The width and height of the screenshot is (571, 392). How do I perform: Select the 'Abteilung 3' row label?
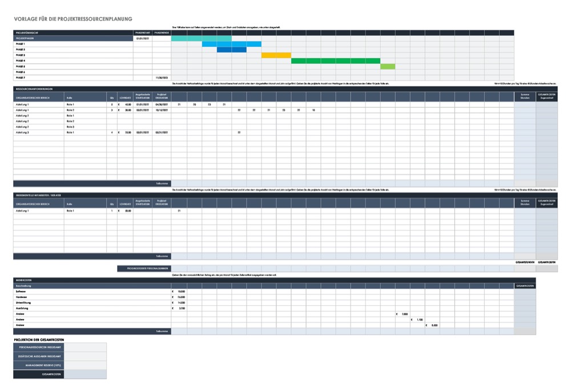tap(39, 132)
